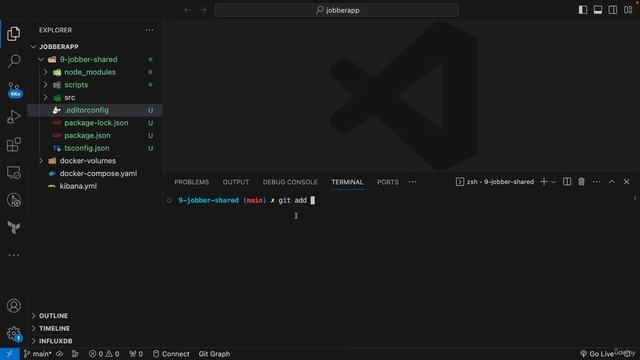Click the terminal command line with git add
Viewport: 640px width, 360px height.
pos(247,200)
